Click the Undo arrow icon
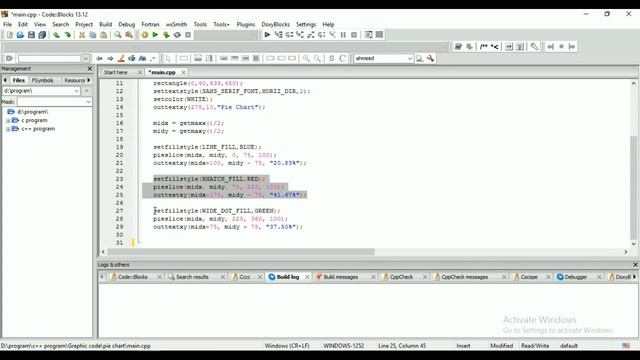 [x=56, y=35]
